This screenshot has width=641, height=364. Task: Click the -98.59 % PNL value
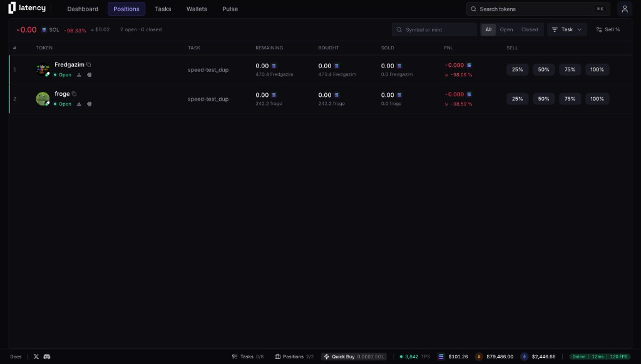coord(461,104)
